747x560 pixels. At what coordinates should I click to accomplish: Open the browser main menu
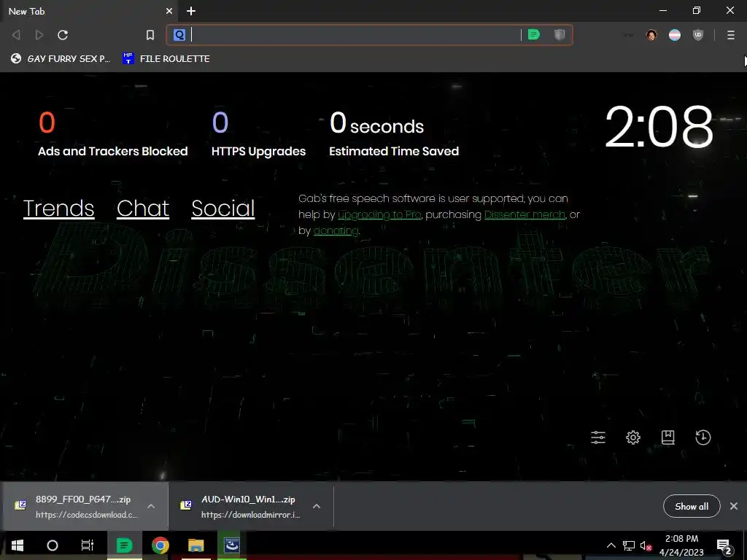(731, 35)
